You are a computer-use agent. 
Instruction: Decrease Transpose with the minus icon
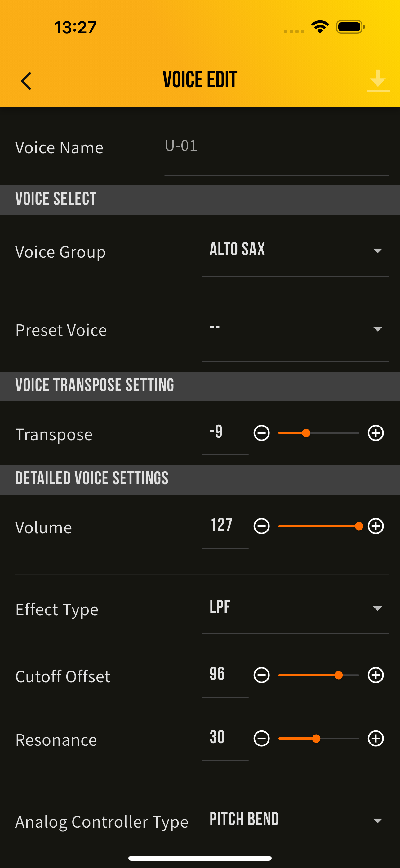click(262, 433)
